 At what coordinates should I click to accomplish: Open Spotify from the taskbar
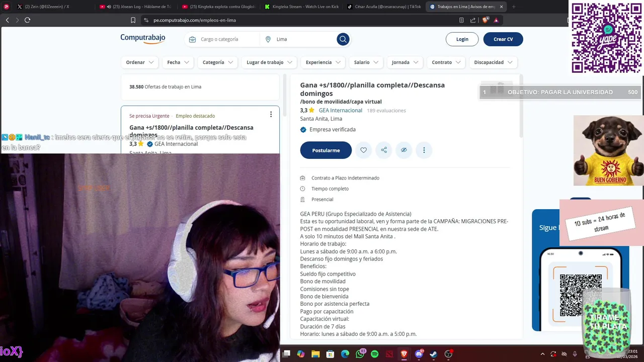point(374,354)
